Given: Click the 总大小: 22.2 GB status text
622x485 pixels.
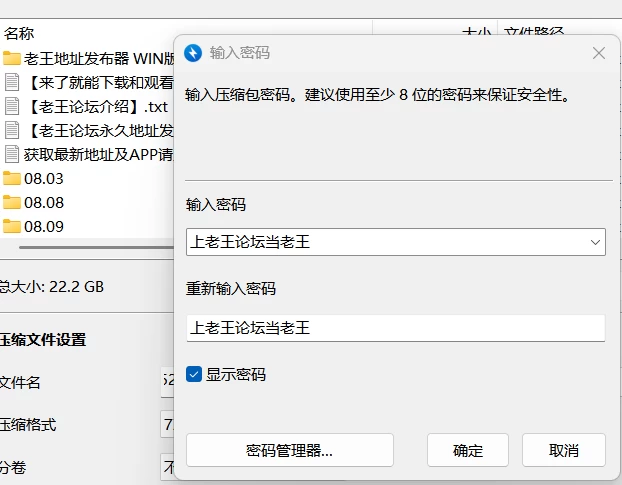Looking at the screenshot, I should [52, 286].
